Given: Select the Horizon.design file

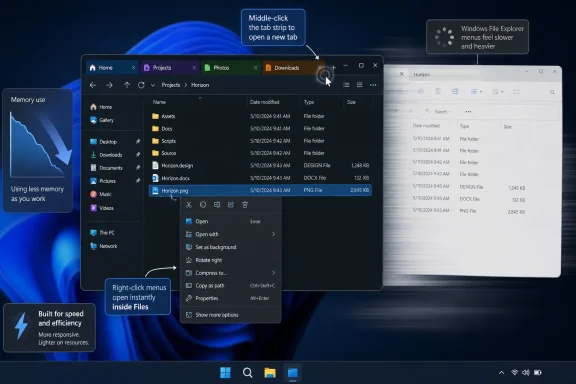Looking at the screenshot, I should click(260, 165).
